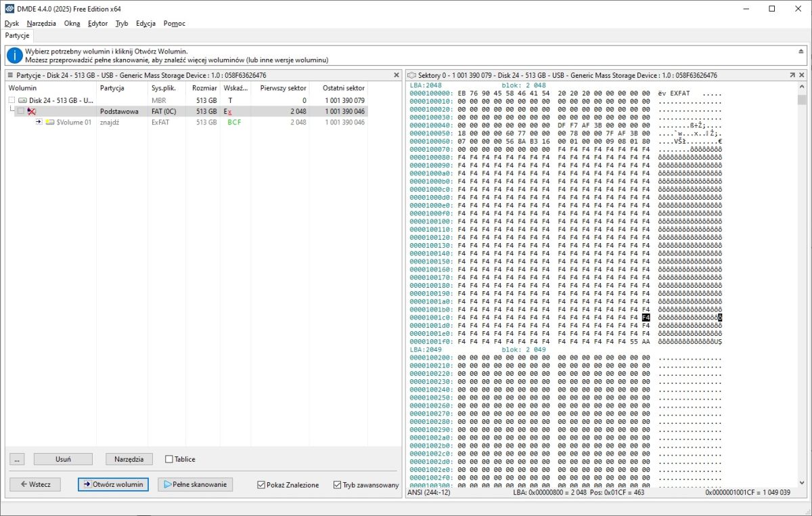The height and width of the screenshot is (516, 812).
Task: Click the offset 0000100000 row address
Action: point(432,93)
